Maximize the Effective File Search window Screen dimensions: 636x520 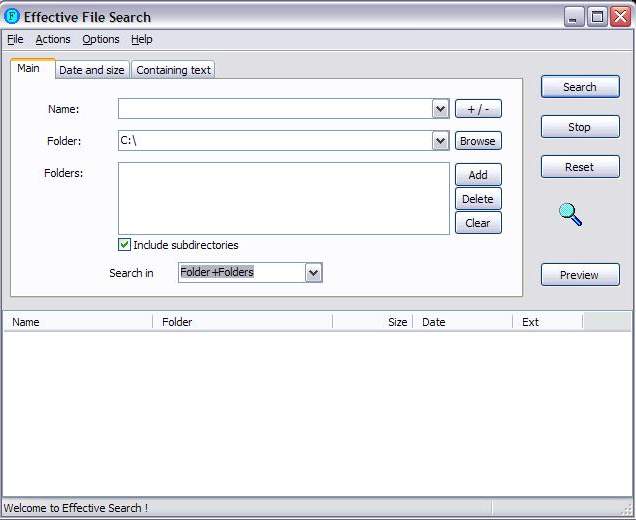click(597, 17)
